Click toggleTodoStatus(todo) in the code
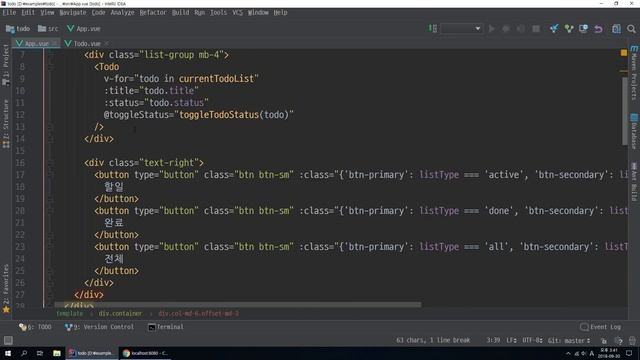Image resolution: width=640 pixels, height=360 pixels. click(234, 115)
